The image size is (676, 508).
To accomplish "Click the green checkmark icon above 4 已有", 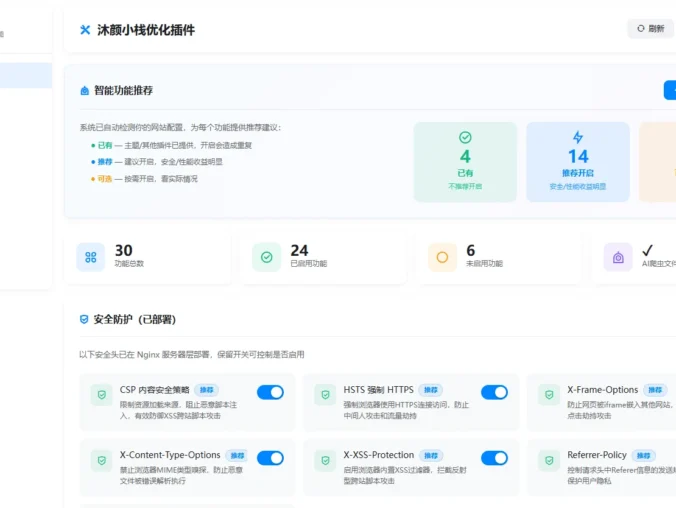I will pos(465,138).
